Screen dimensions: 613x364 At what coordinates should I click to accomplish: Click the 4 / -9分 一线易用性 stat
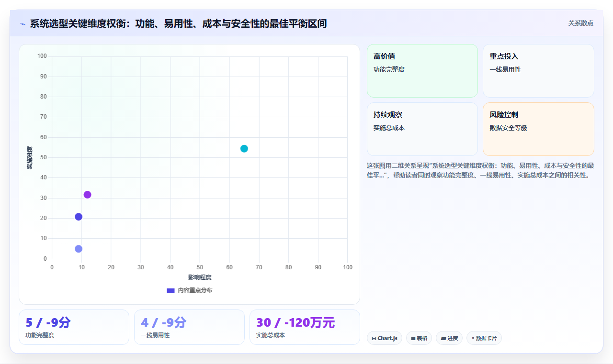point(189,327)
